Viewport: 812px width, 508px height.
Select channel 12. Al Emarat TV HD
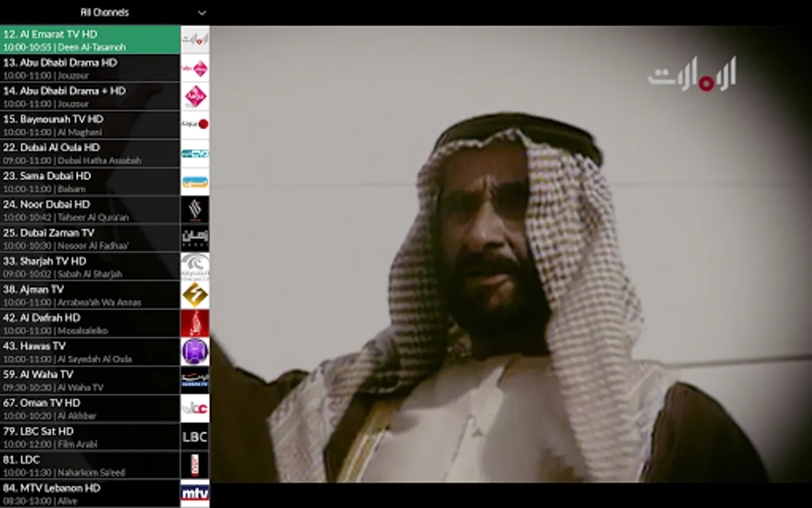click(x=90, y=40)
